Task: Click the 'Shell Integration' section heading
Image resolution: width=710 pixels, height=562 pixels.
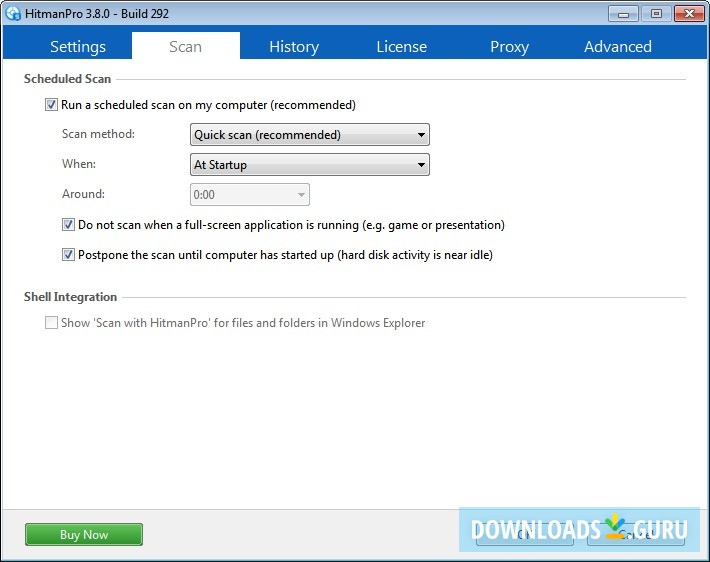Action: point(70,297)
